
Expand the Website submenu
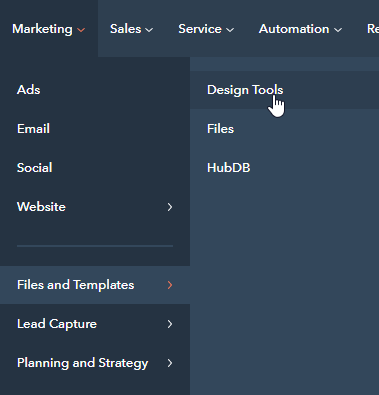[95, 207]
